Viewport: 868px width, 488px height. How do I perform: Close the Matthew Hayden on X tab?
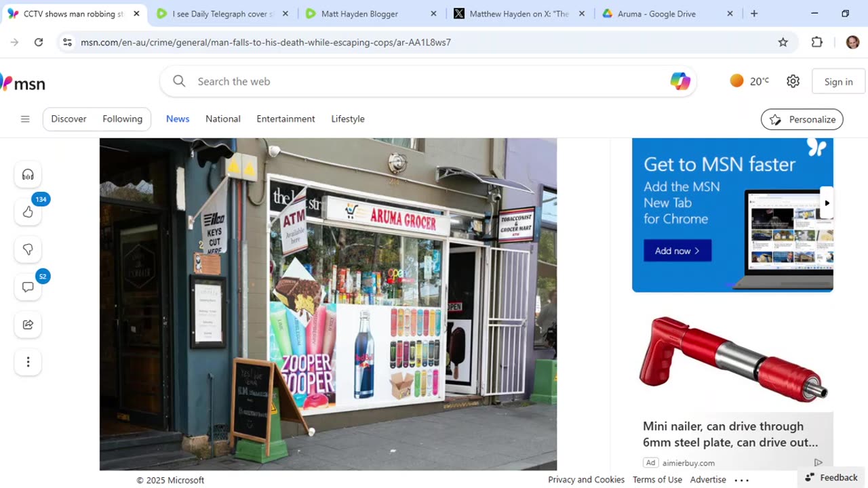[x=582, y=14]
